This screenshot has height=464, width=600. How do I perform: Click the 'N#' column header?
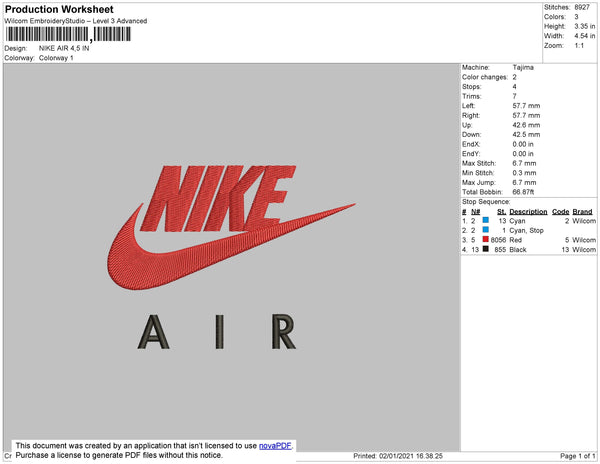point(475,212)
